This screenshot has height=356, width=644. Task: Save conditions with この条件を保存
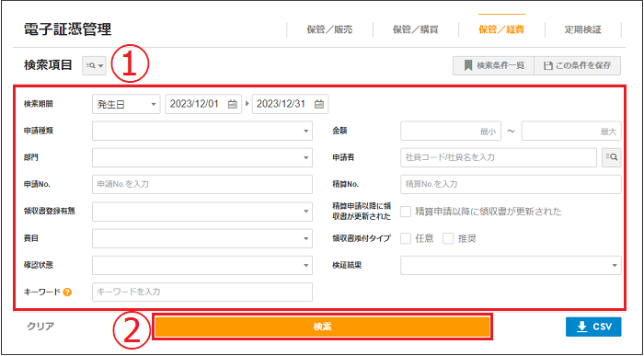point(578,65)
